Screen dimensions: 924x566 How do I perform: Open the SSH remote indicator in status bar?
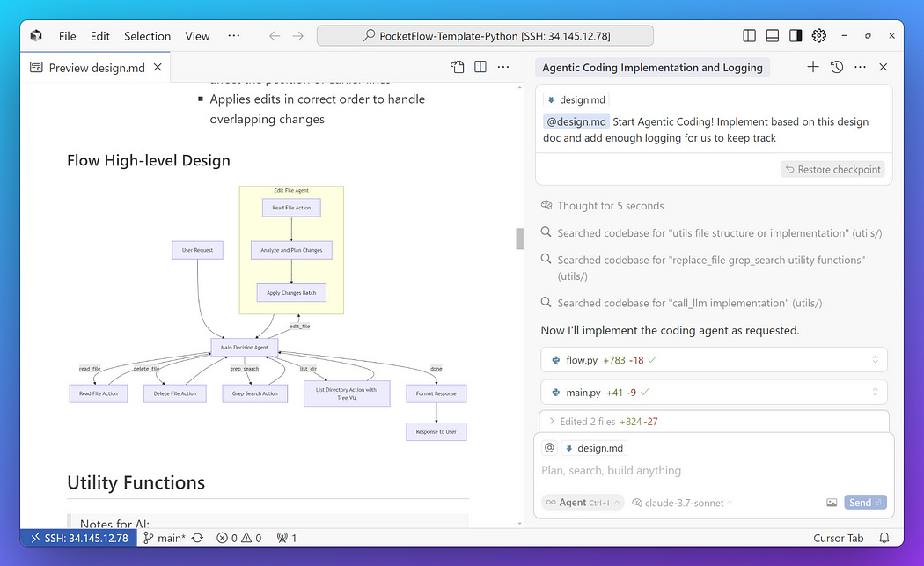77,538
